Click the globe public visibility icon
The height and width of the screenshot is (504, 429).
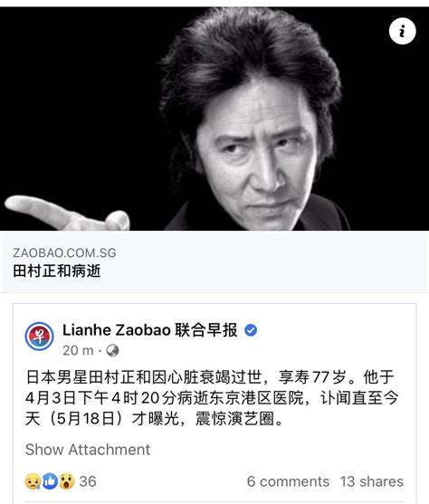point(112,350)
